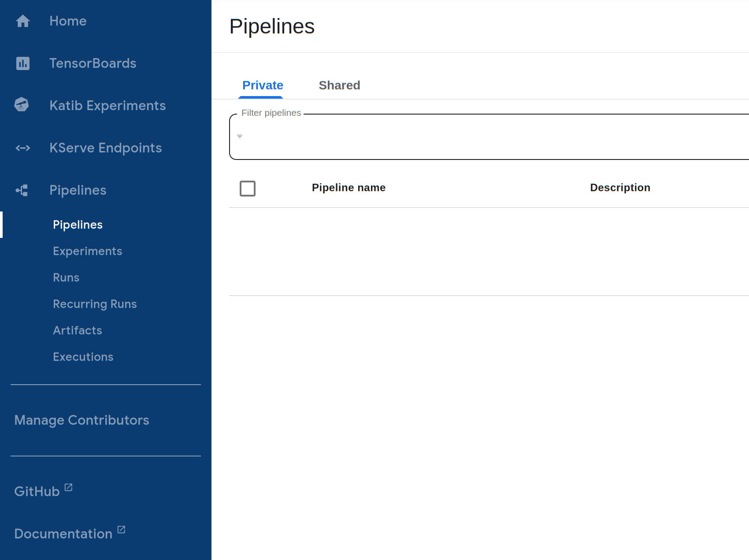Click external link icon beside Documentation
Screen dimensions: 749x560
click(x=121, y=530)
